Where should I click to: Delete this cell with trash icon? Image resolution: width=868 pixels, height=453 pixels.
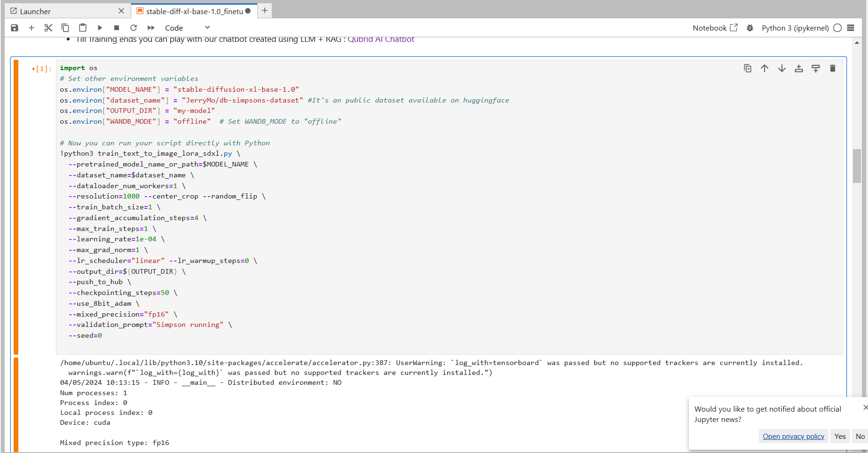833,68
